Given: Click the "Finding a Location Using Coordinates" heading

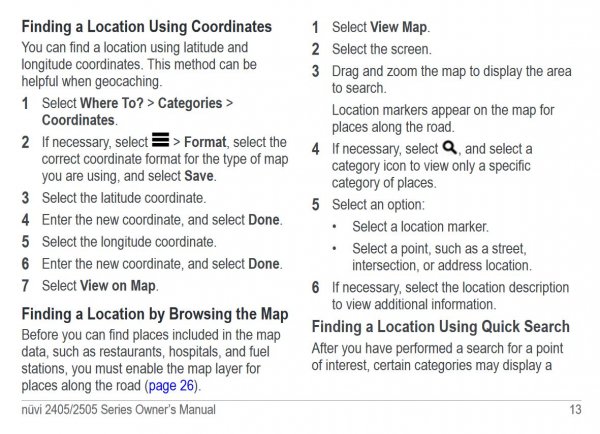Looking at the screenshot, I should (146, 25).
